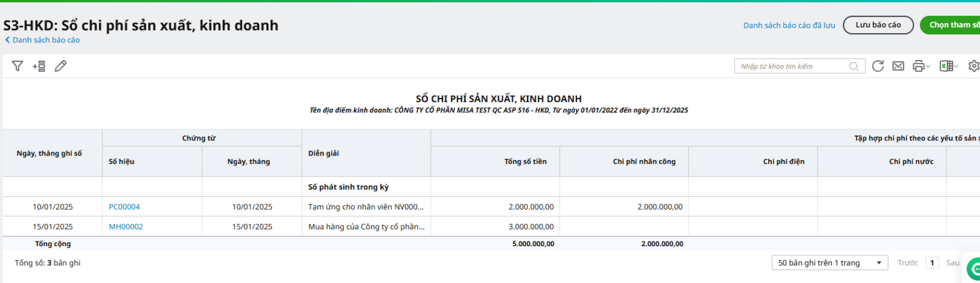Open voucher MH00002
This screenshot has height=283, width=980.
point(126,227)
